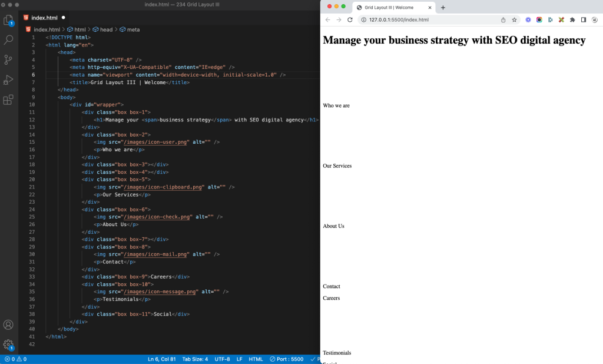Screen dimensions: 603x364
Task: Click the Ln 6, Col 81 status item
Action: (x=161, y=359)
